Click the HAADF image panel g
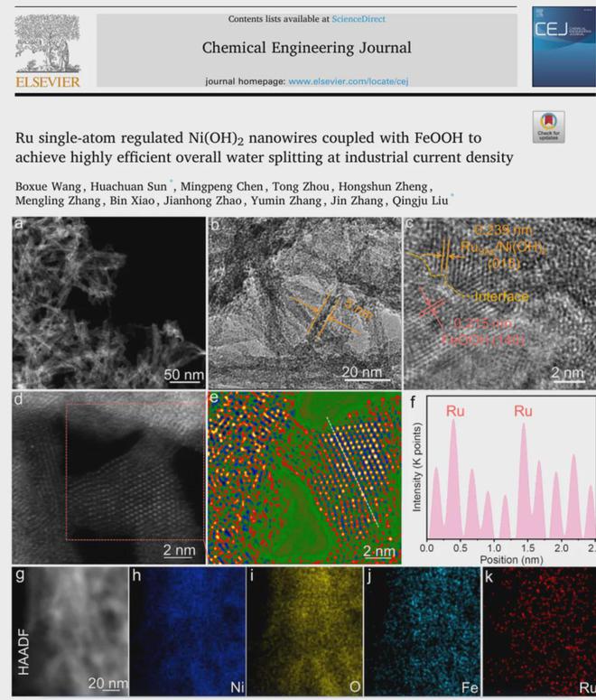 [70, 630]
